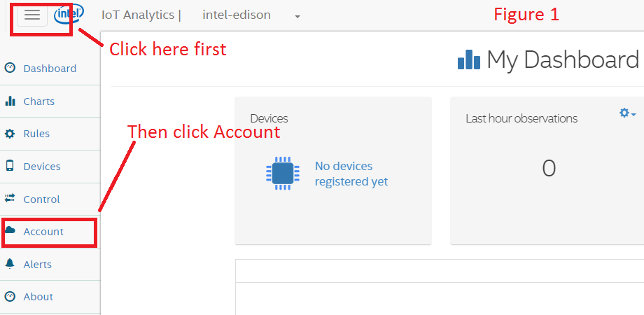
Task: Click the blue chip Devices icon
Action: (283, 173)
